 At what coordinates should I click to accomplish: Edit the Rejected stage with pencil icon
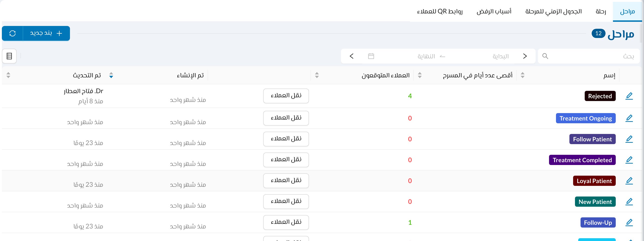tap(629, 96)
